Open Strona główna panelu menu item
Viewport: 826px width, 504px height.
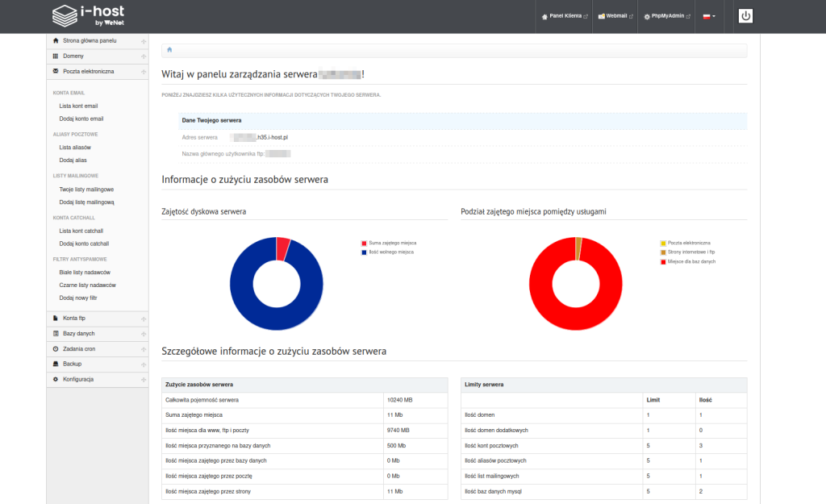point(90,40)
